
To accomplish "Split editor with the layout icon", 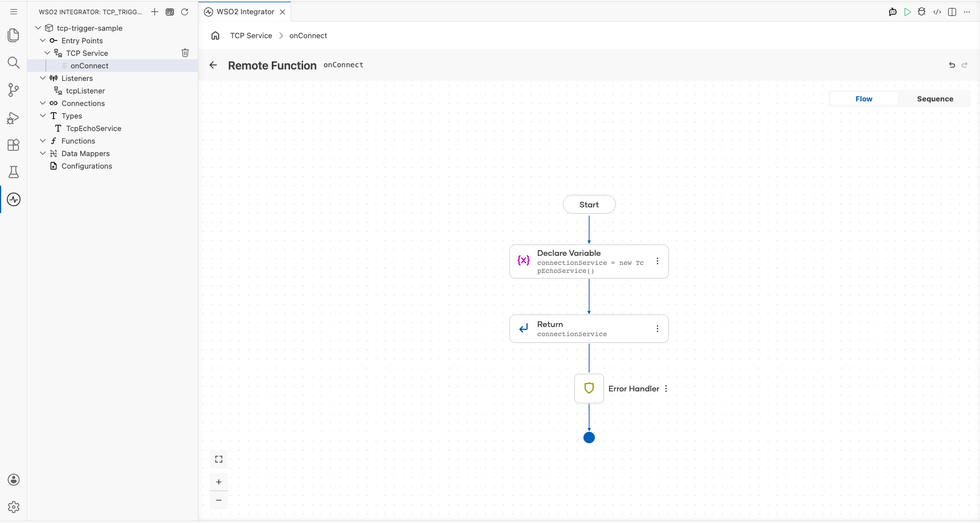I will (x=952, y=11).
